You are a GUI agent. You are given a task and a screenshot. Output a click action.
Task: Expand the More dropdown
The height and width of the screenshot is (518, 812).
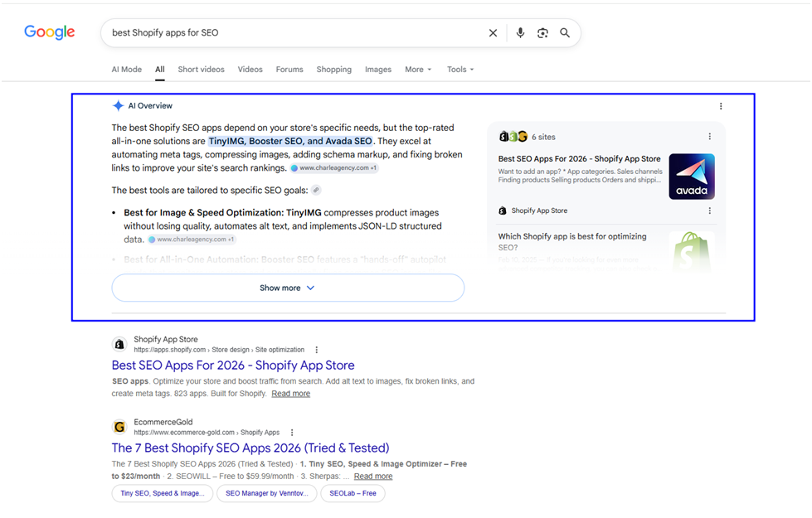tap(418, 70)
